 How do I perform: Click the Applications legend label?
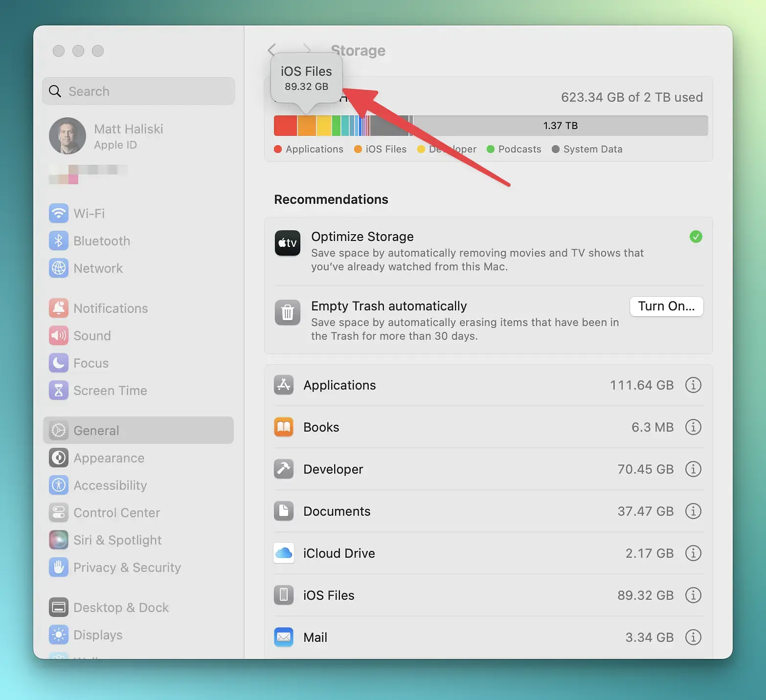pyautogui.click(x=314, y=149)
